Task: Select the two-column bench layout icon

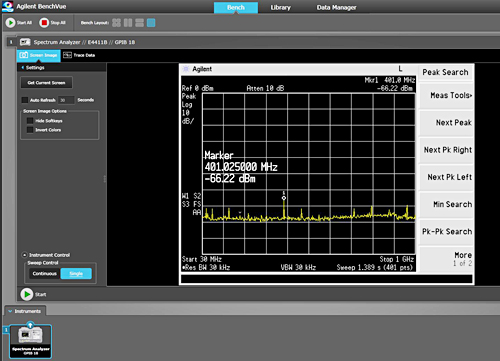Action: pos(128,23)
